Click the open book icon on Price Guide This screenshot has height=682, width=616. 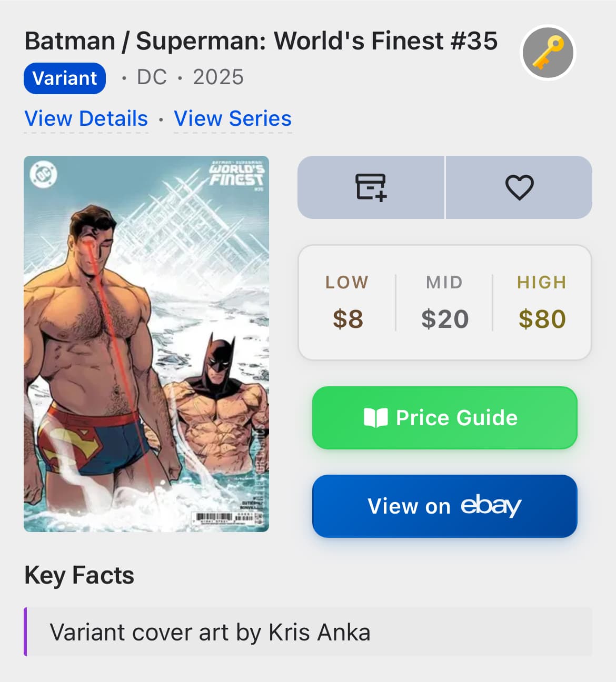pos(376,418)
